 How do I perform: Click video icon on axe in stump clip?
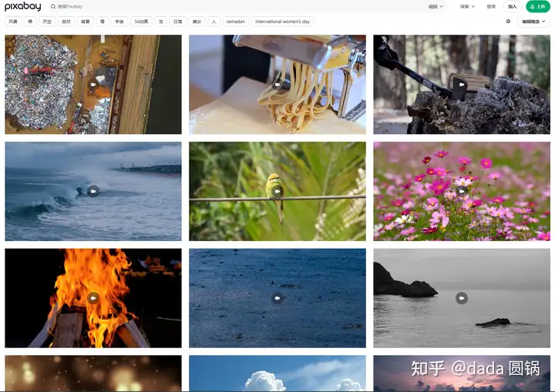coord(462,84)
